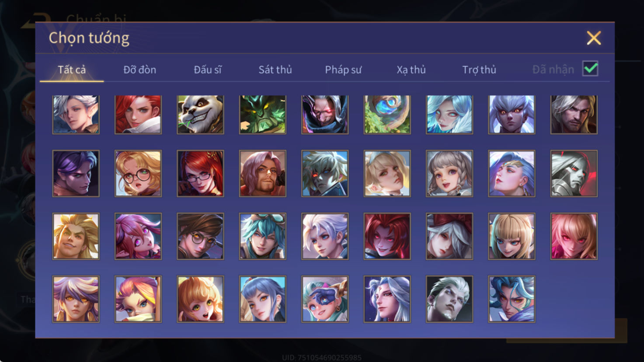Select the pink-haired glowing red-eyed hero
The image size is (644, 362).
tap(574, 236)
